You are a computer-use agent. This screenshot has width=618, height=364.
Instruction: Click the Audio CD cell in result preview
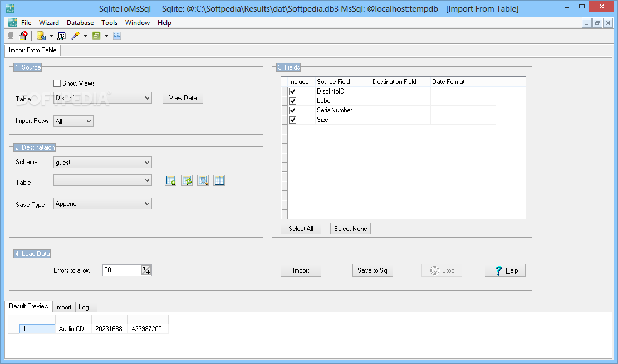73,329
